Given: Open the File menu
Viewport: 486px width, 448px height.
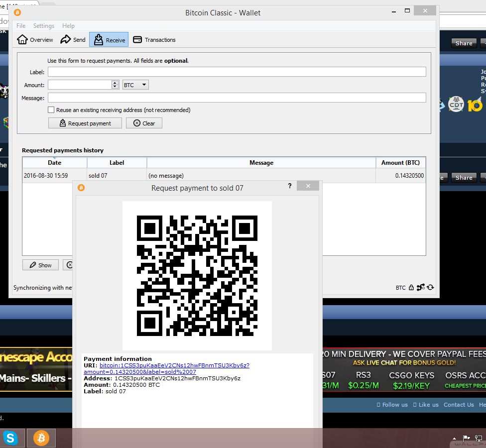Looking at the screenshot, I should coord(21,26).
